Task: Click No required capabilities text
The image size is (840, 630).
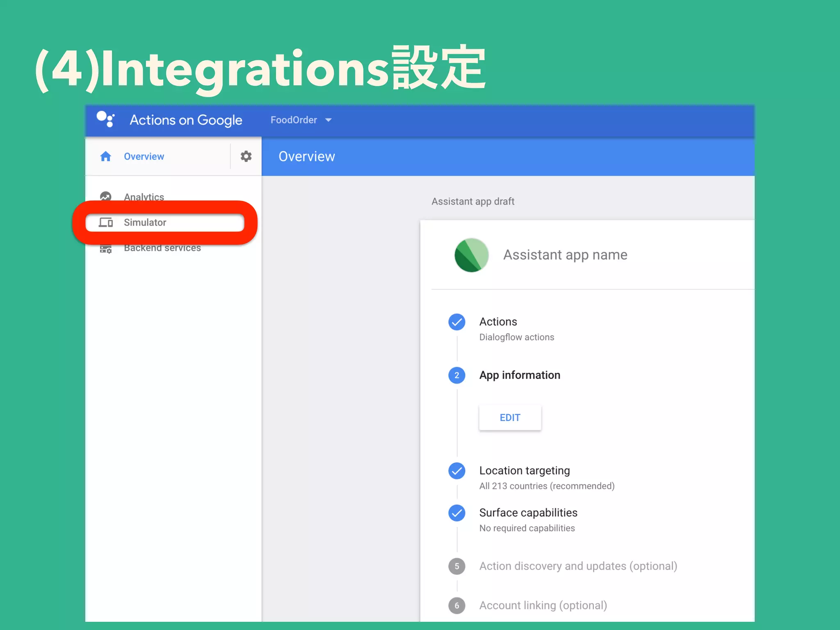Action: (527, 528)
